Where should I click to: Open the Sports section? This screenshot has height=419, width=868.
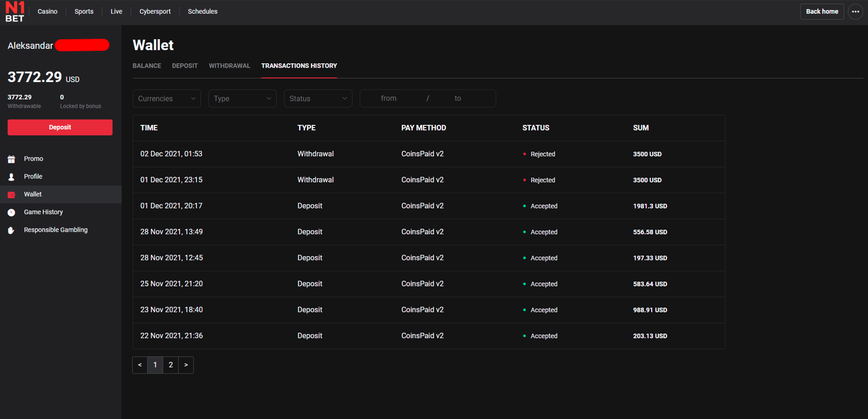tap(84, 11)
